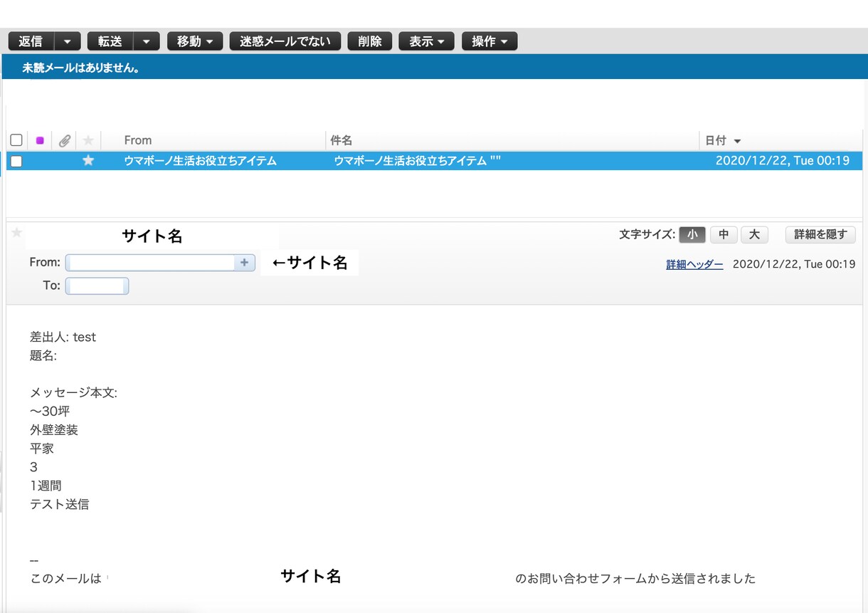Open the 詳細ヘッダー detailed header link

694,264
